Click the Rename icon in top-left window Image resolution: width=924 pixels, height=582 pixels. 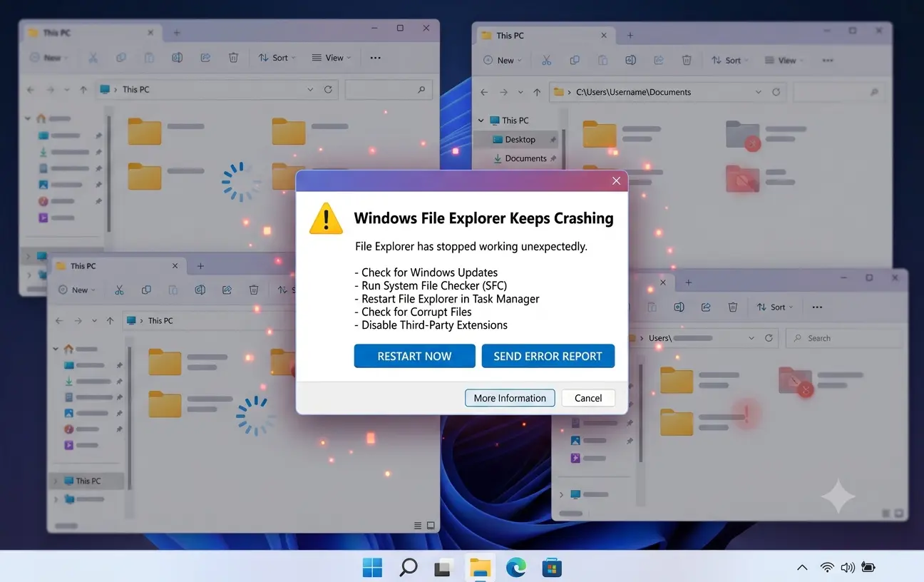(x=177, y=58)
